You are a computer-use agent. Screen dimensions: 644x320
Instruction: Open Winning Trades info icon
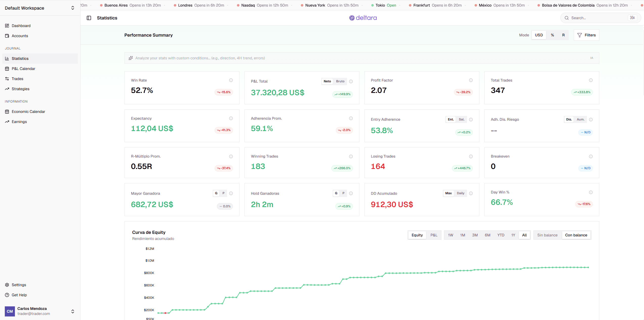(351, 157)
